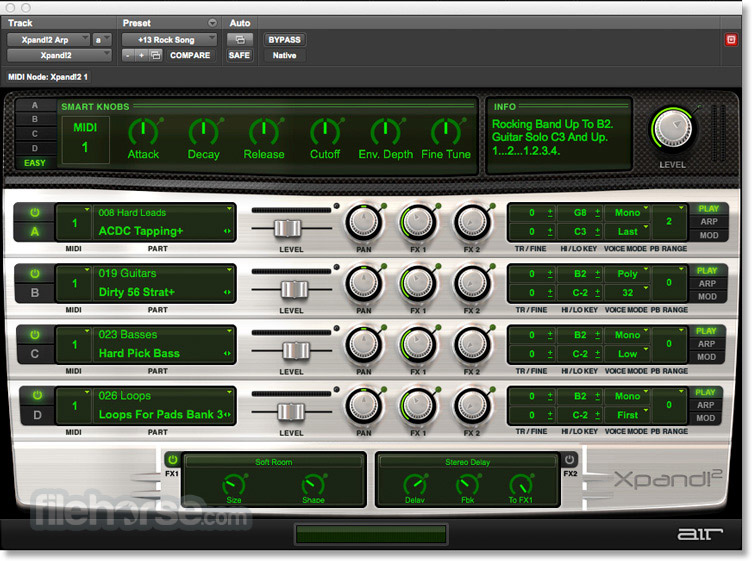Select smart knobs tab D
The height and width of the screenshot is (561, 752).
pos(35,148)
